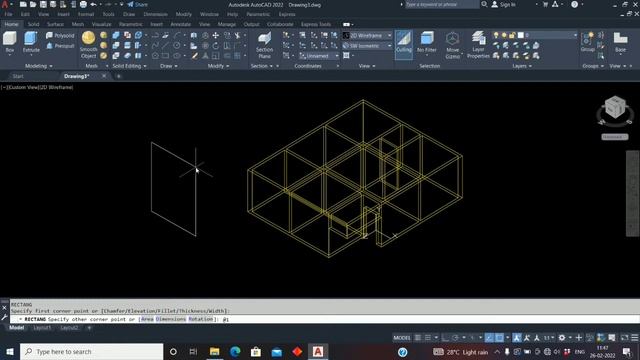Switch to the Start file tab
The image size is (640, 360).
pyautogui.click(x=18, y=76)
